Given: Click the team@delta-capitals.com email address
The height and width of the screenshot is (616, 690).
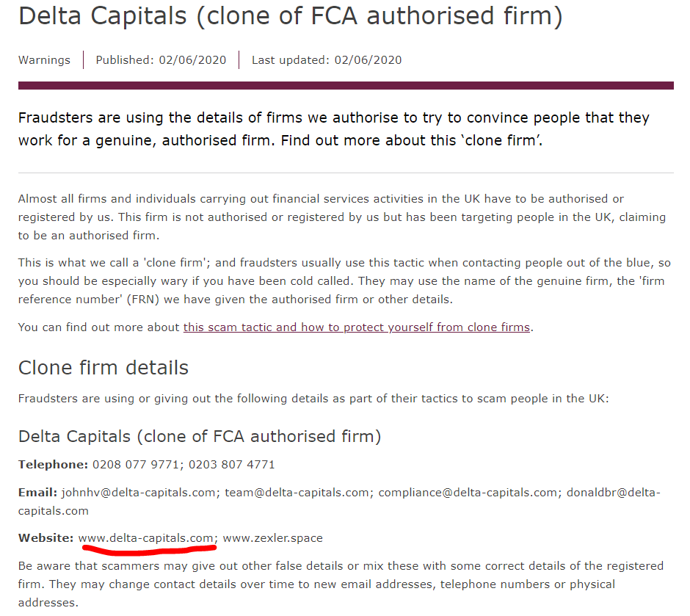Looking at the screenshot, I should click(297, 493).
